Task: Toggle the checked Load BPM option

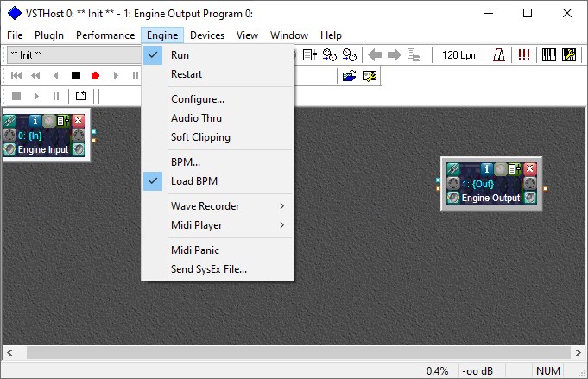Action: (x=218, y=181)
